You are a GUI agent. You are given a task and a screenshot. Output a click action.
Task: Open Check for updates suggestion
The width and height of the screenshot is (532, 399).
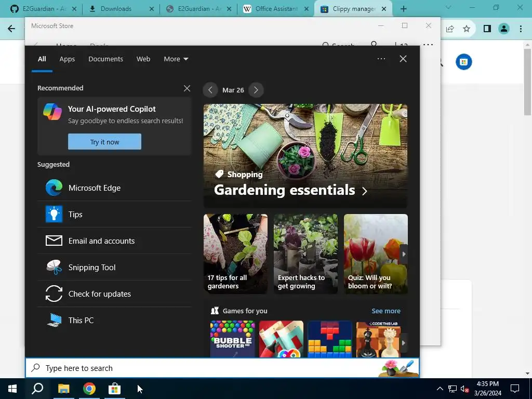tap(114, 294)
